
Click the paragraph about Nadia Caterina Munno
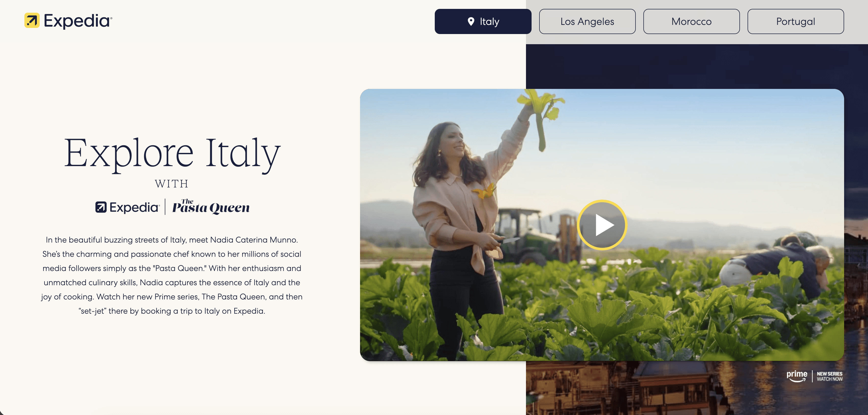[x=172, y=275]
